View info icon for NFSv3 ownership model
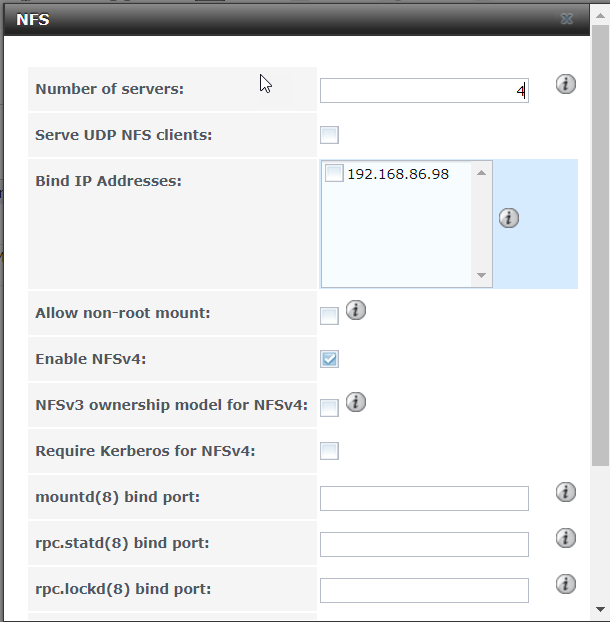This screenshot has width=610, height=622. point(355,402)
